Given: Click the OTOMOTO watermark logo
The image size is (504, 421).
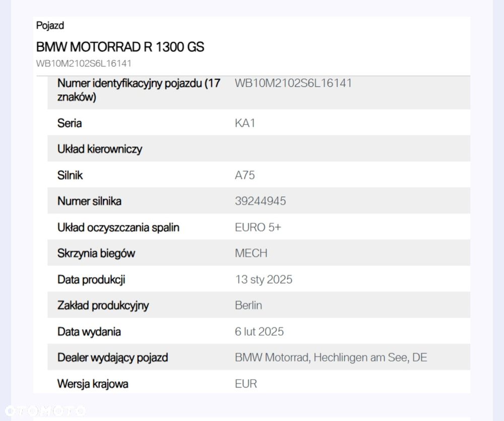Looking at the screenshot, I should tap(45, 411).
